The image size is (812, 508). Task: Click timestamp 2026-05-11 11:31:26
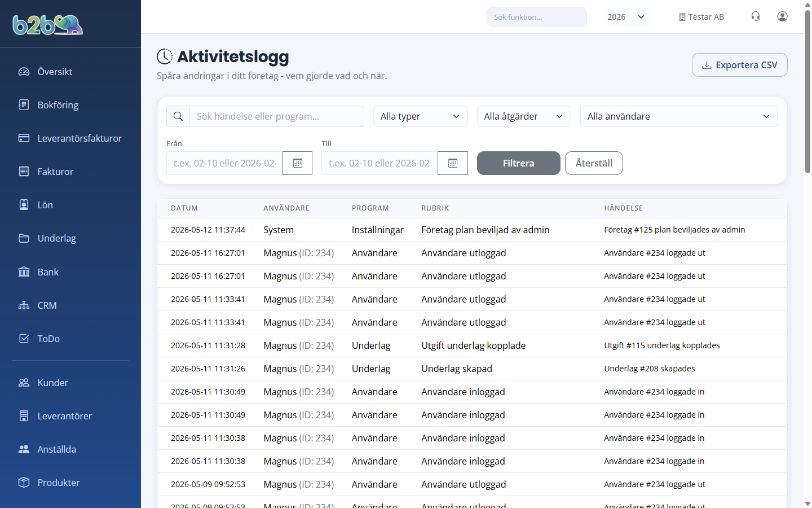[208, 369]
